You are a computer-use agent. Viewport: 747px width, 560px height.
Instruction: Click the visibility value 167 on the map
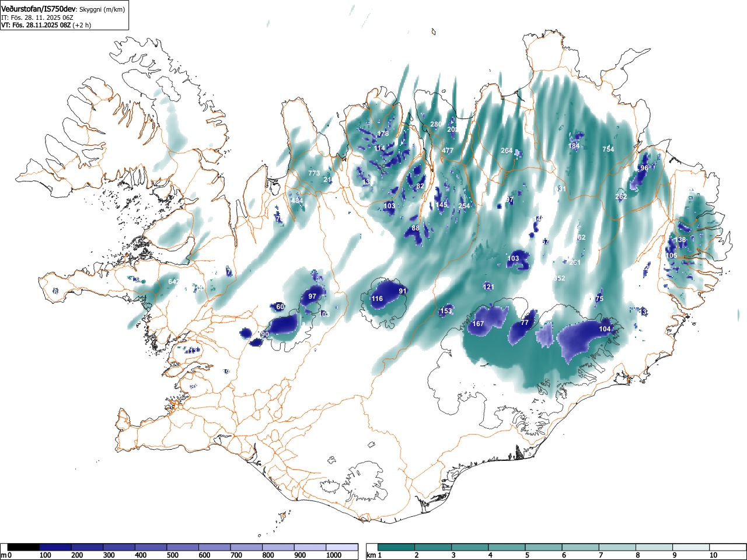coord(479,324)
